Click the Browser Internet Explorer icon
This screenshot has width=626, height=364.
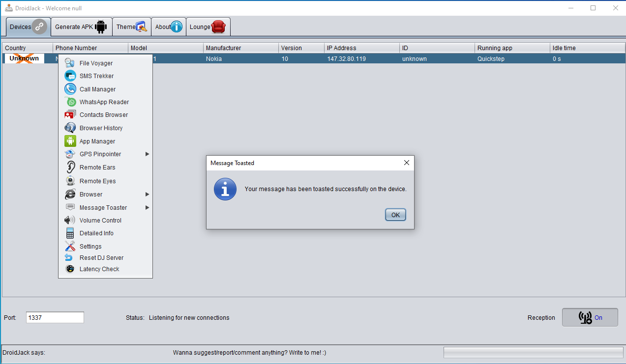click(x=70, y=194)
